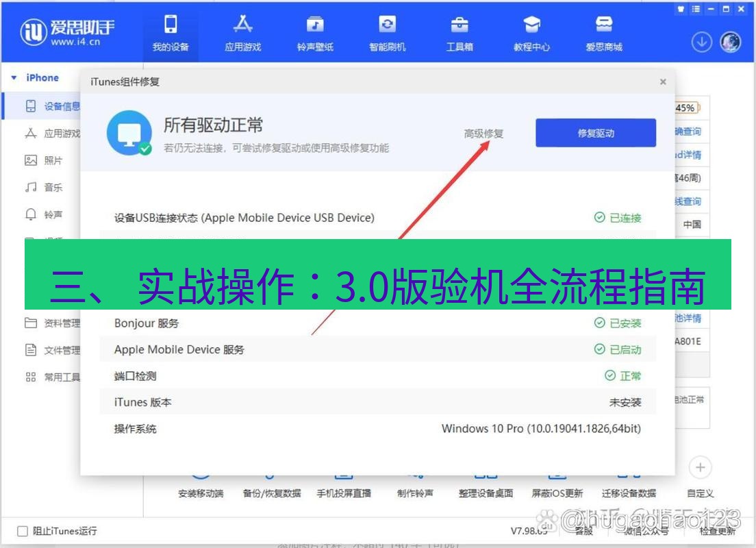756x548 pixels.
Task: Open the 应用游戏 tab
Action: coord(243,33)
